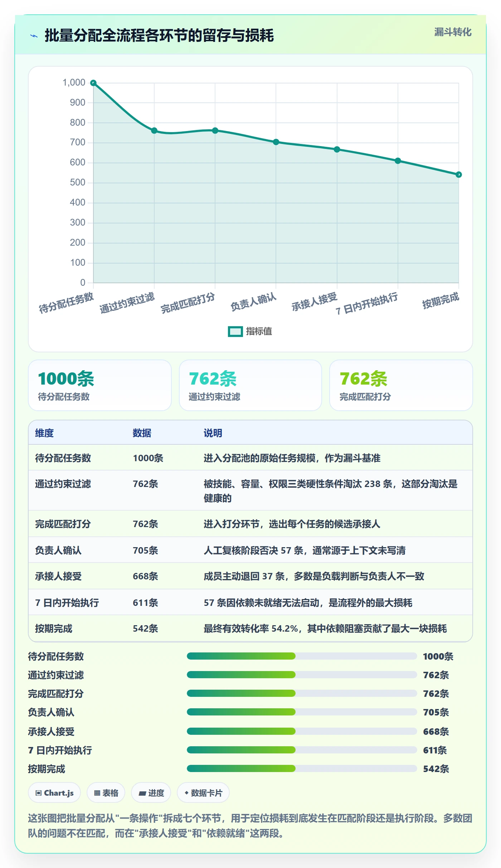Image resolution: width=501 pixels, height=868 pixels.
Task: Select 542条 value beside the 按期完成 progress bar
Action: click(436, 769)
